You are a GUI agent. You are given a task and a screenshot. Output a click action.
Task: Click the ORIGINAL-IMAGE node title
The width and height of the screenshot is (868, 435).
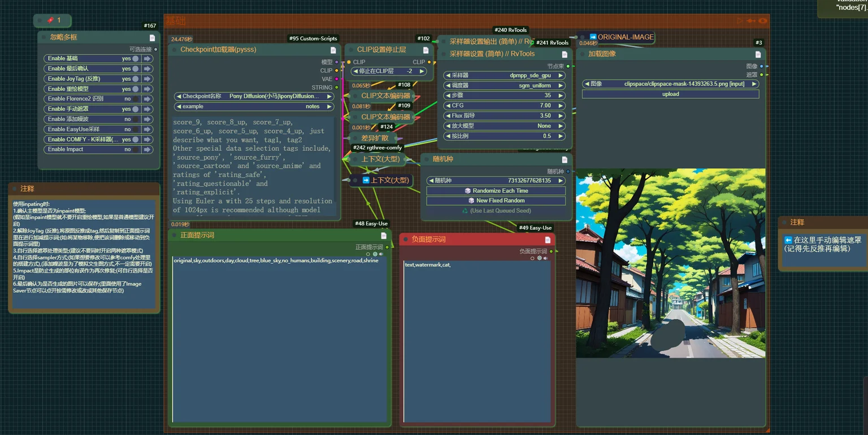pos(626,37)
